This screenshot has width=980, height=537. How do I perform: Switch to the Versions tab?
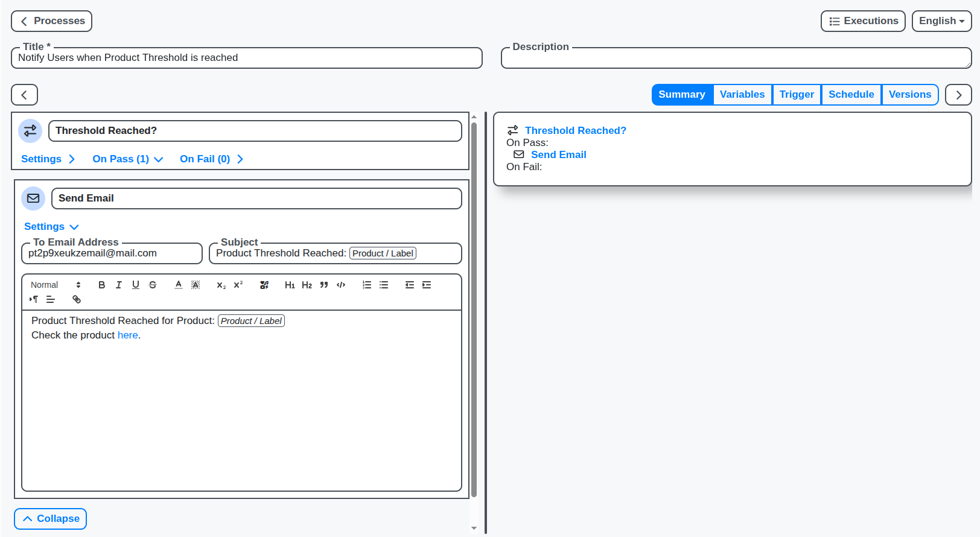910,95
